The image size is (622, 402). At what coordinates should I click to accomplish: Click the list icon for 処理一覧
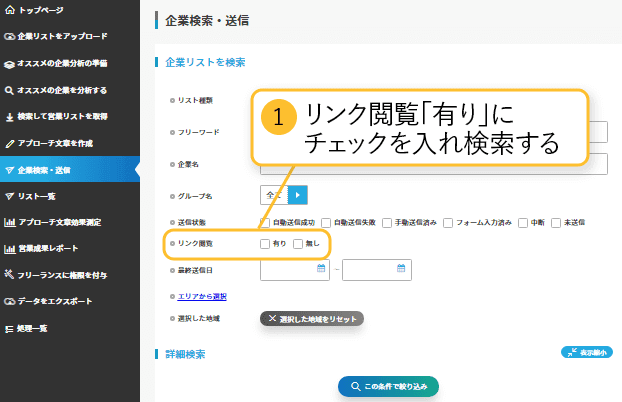9,329
